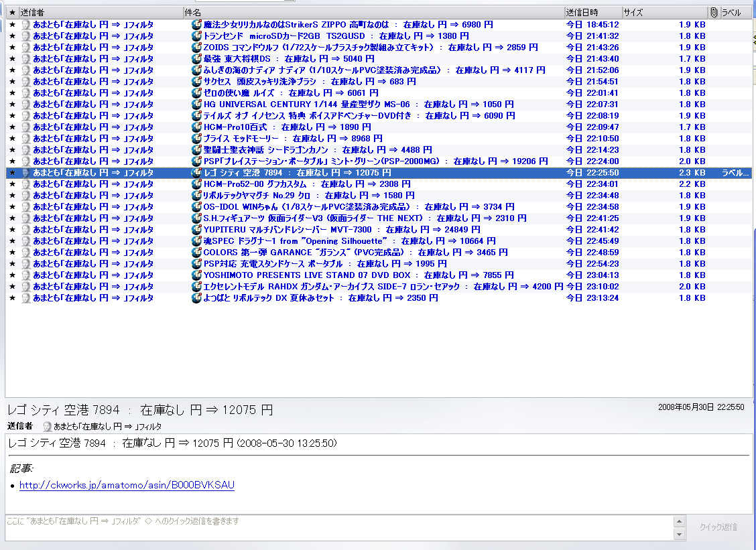This screenshot has height=550, width=756.
Task: Toggle the star on the ゼロの使い魔 ルイズ message
Action: click(12, 93)
